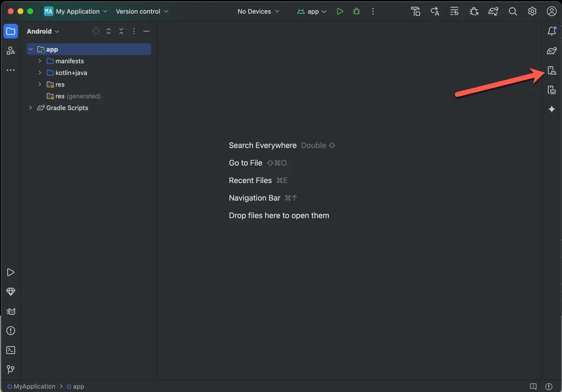Run the app with play button
The height and width of the screenshot is (392, 562).
pos(340,11)
